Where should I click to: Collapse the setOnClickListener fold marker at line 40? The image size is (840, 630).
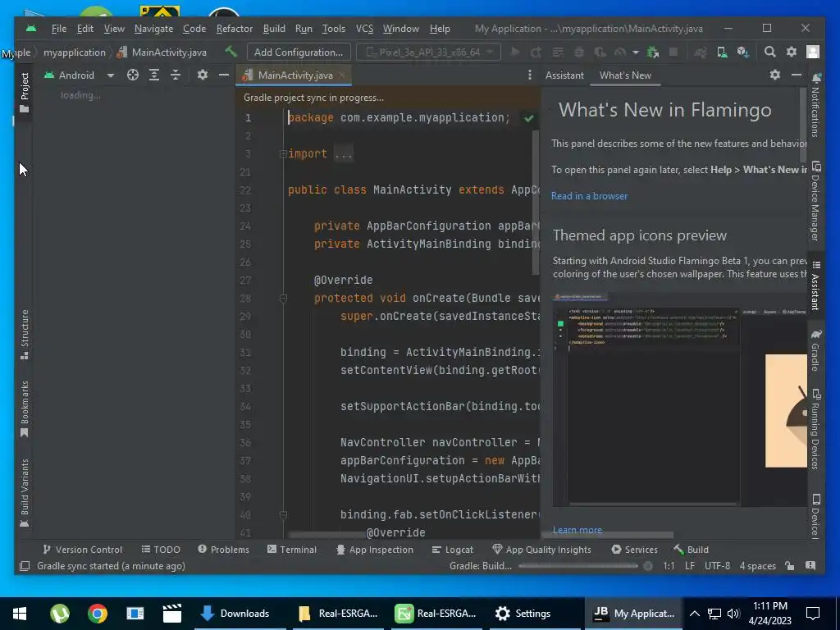click(283, 515)
